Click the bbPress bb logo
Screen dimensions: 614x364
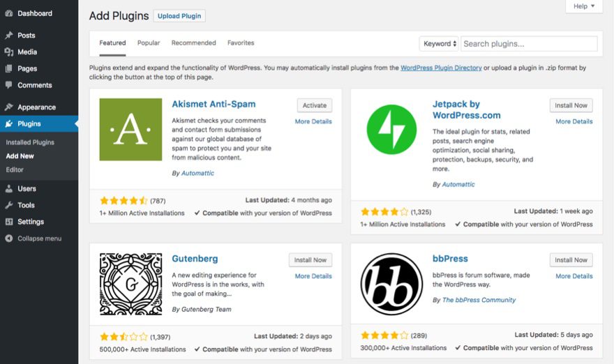(391, 284)
